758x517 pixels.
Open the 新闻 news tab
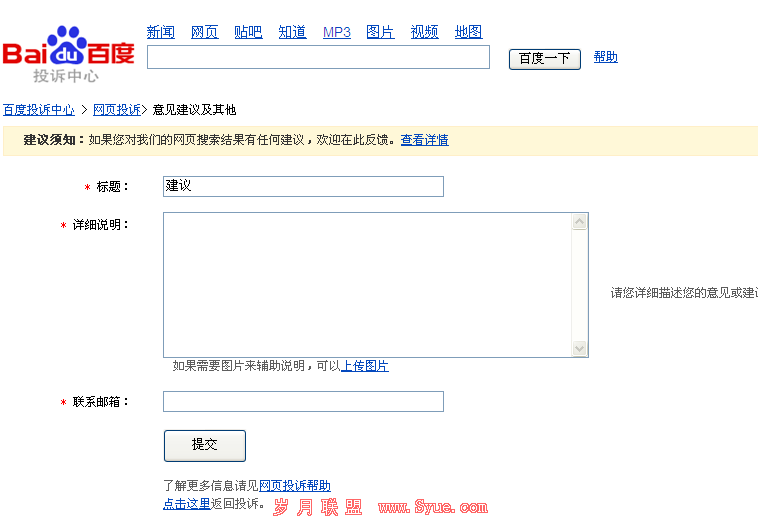pyautogui.click(x=160, y=32)
